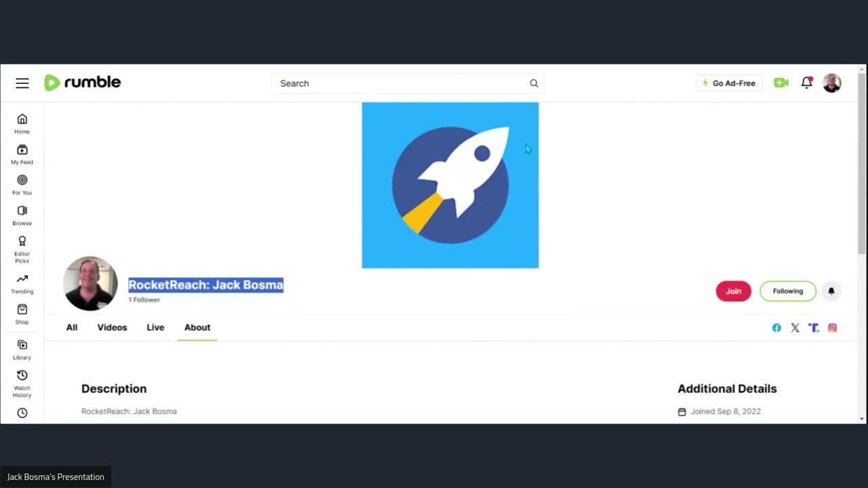This screenshot has height=488, width=868.
Task: Go to Home in sidebar
Action: click(x=22, y=124)
